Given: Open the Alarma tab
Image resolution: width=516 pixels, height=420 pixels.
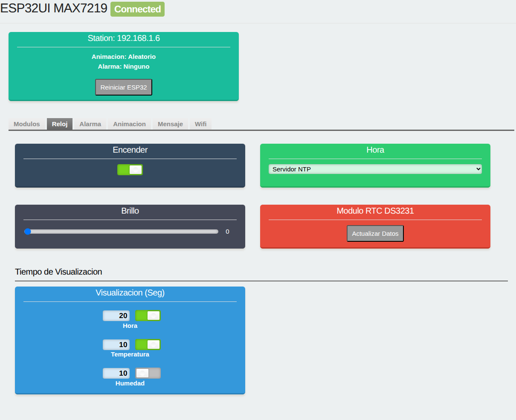Looking at the screenshot, I should point(90,124).
